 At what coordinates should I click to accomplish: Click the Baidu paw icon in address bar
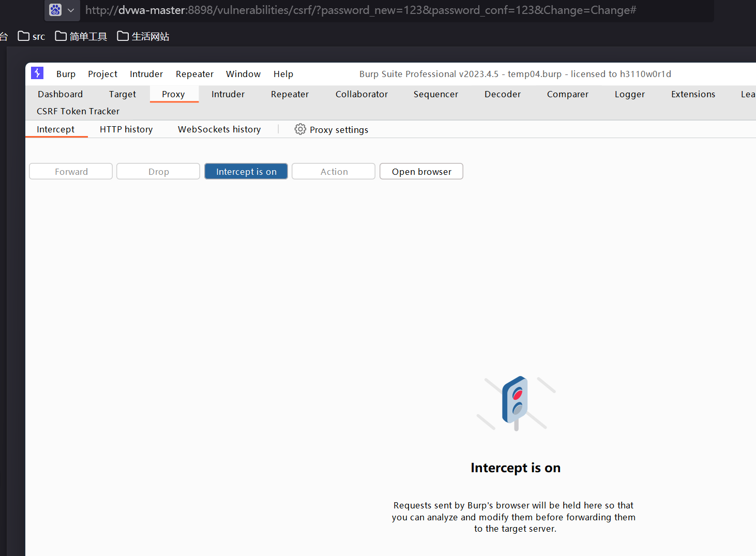55,10
